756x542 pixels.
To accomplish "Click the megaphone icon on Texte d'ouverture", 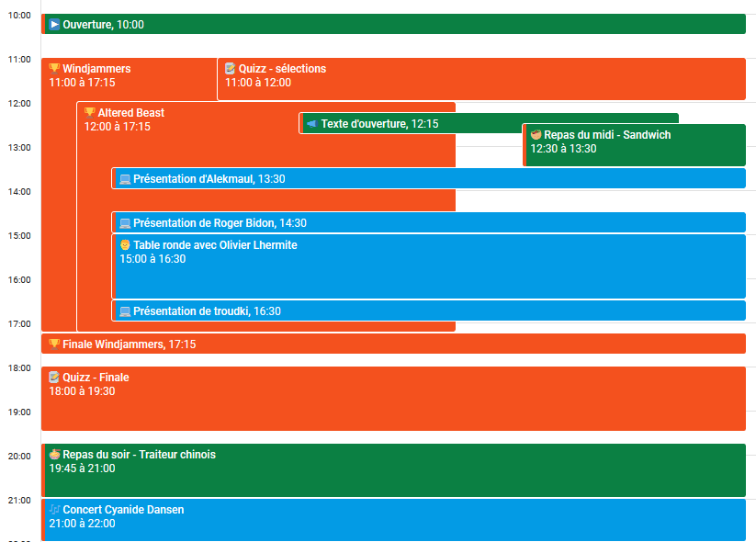I will pyautogui.click(x=312, y=124).
